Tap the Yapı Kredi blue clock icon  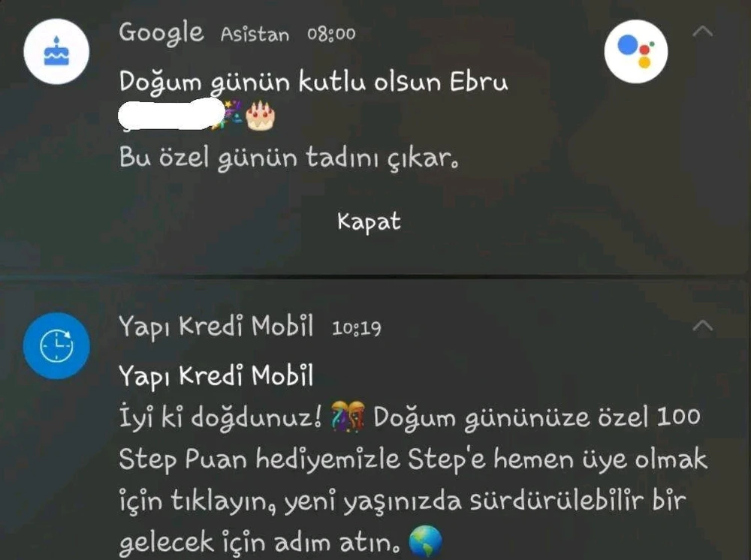coord(56,345)
